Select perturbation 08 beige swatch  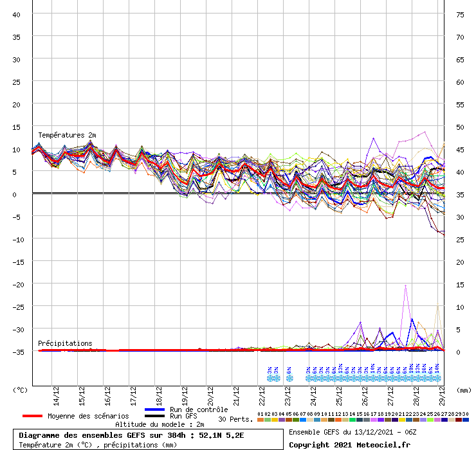(310, 420)
